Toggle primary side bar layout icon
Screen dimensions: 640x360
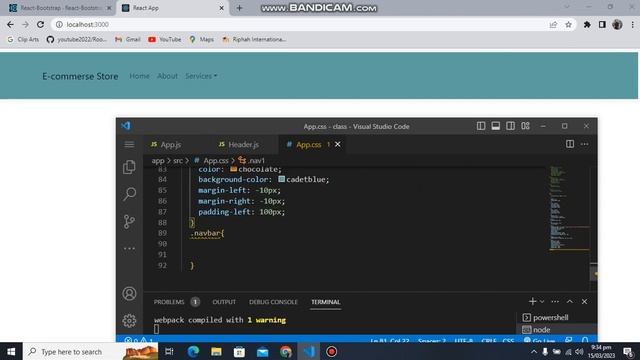[x=481, y=126]
